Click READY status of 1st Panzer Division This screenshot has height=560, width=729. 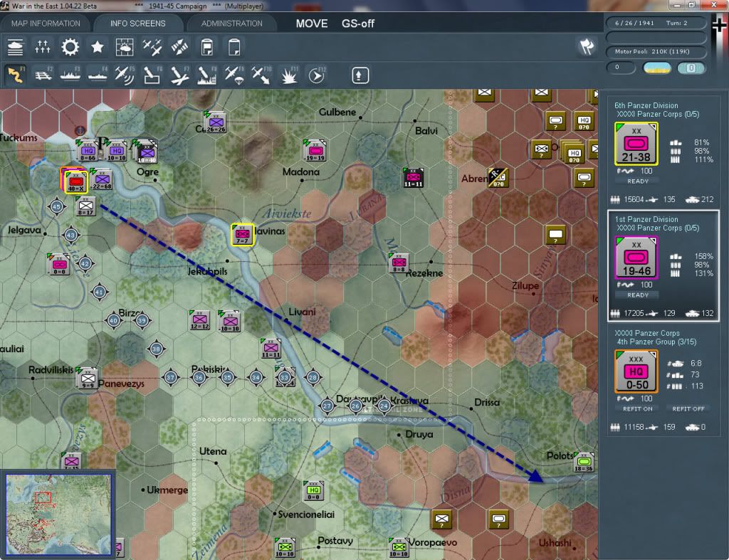click(637, 295)
